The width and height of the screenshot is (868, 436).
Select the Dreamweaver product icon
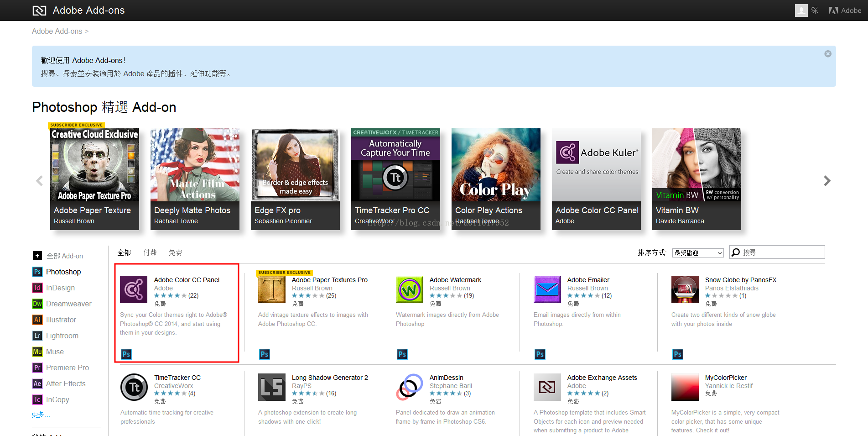click(x=37, y=304)
